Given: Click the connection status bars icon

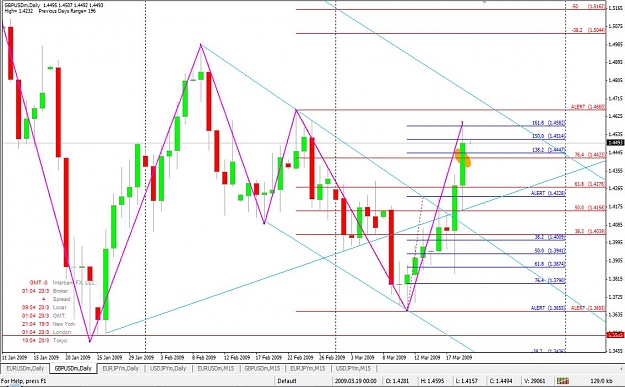Looking at the screenshot, I should coord(562,381).
